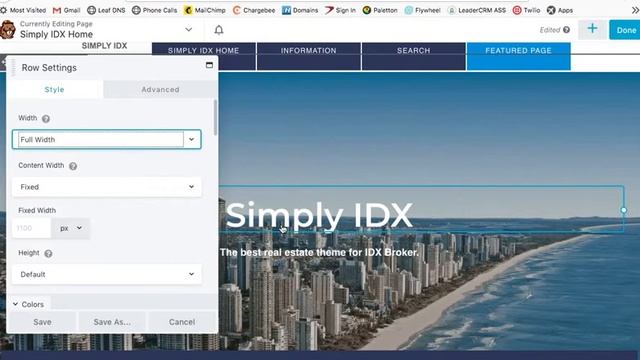Open the Gmail bookmark
Screen dimensions: 640x360
point(67,10)
